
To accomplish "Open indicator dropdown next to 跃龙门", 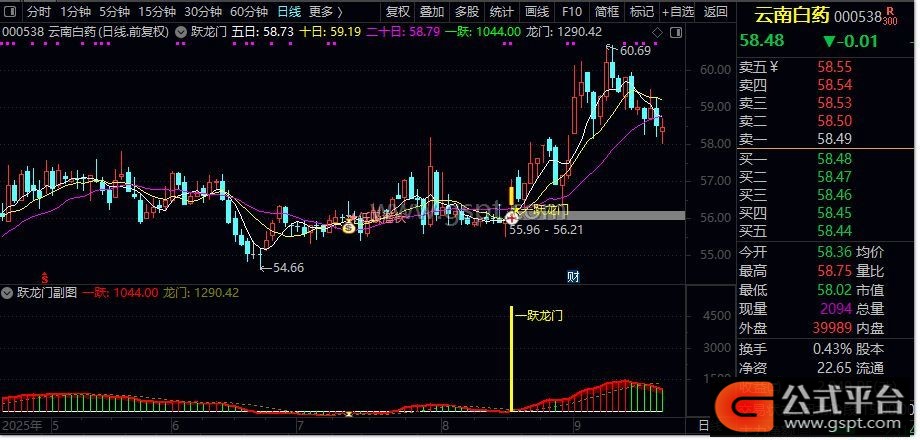I will [x=182, y=32].
